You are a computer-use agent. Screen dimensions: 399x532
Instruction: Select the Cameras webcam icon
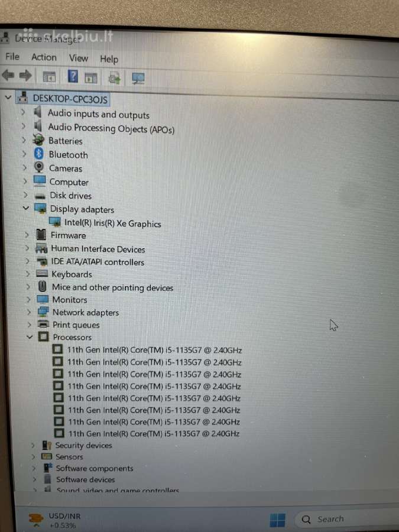point(39,167)
